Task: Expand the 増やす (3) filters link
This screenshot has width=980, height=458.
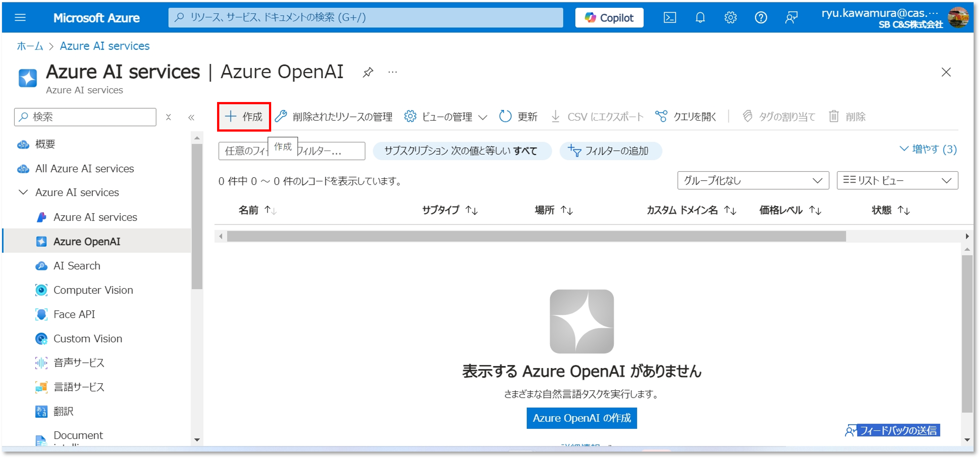Action: tap(928, 149)
